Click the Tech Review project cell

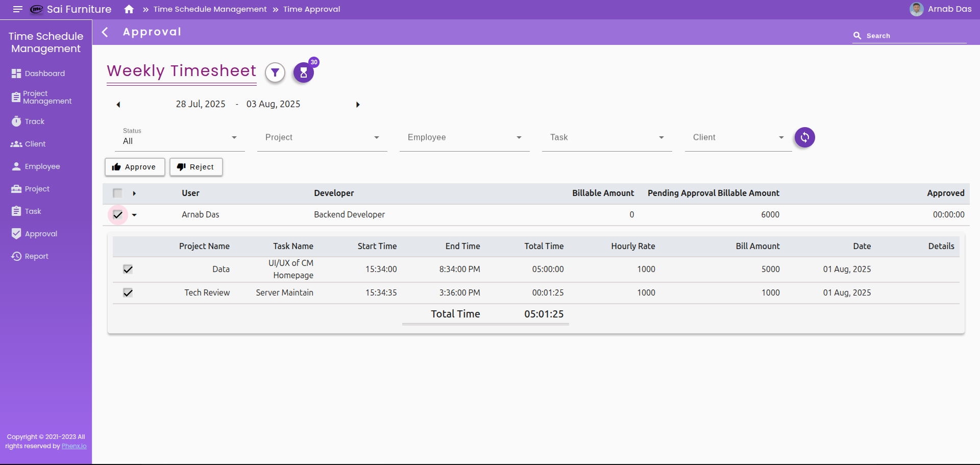[x=207, y=292]
